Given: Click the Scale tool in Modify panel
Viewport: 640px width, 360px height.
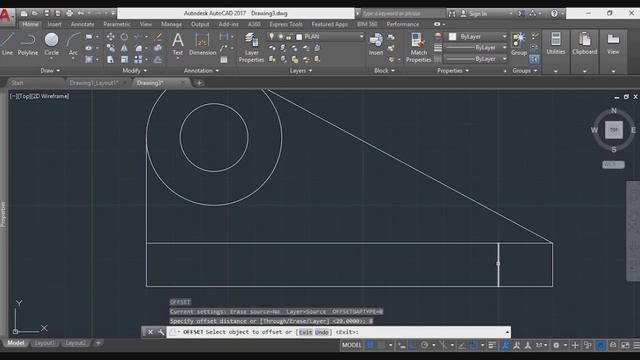Looking at the screenshot, I should 124,60.
